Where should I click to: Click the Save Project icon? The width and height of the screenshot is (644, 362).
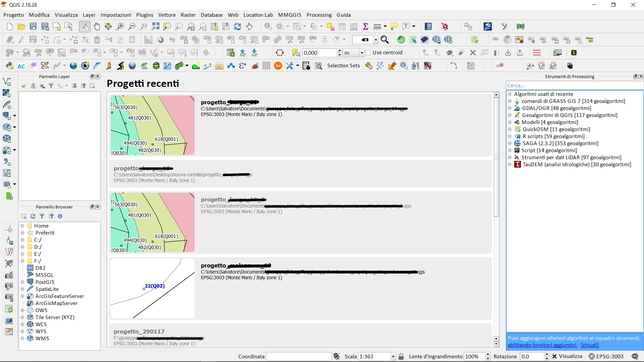[x=33, y=26]
